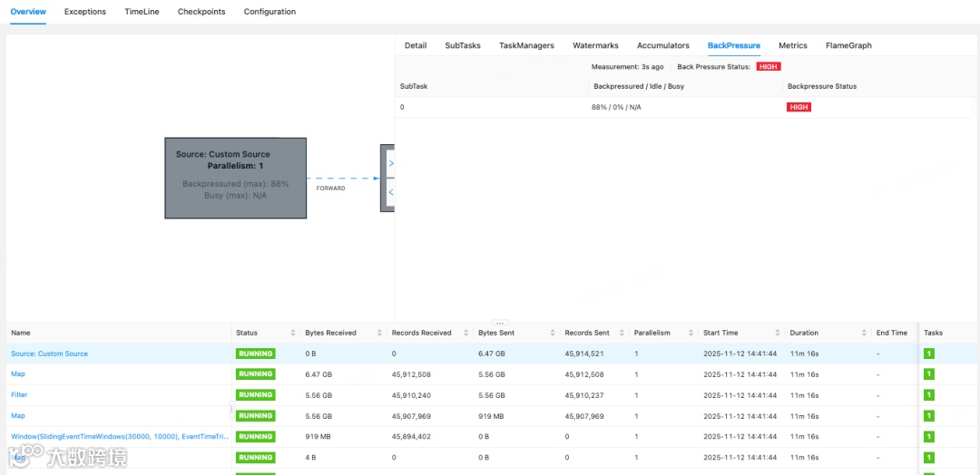Click the right-pointing chevron on the panel edge
This screenshot has width=980, height=475.
tap(390, 163)
